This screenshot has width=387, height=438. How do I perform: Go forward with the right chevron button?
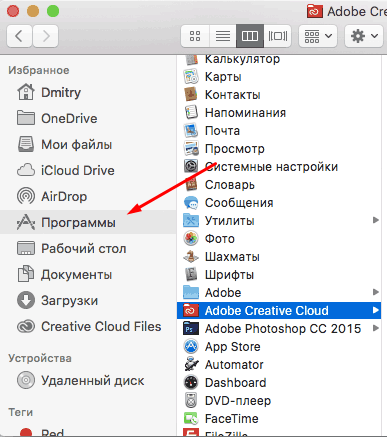(46, 36)
